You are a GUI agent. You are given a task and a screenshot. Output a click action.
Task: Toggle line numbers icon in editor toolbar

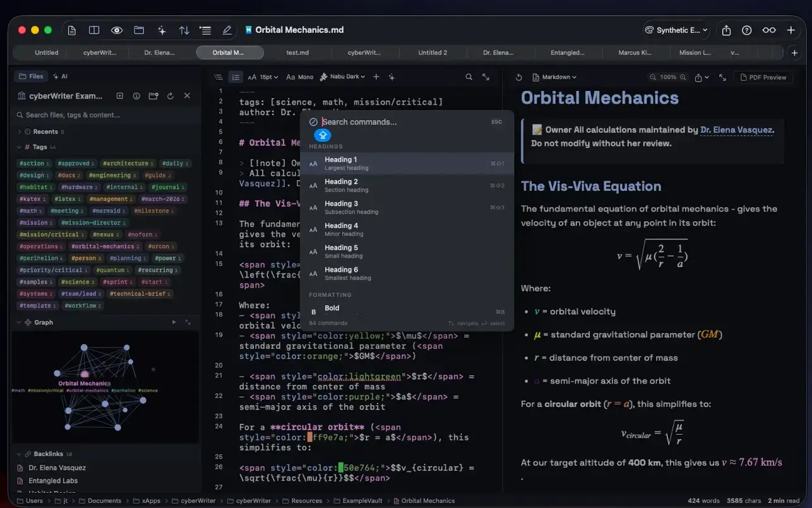pyautogui.click(x=236, y=77)
